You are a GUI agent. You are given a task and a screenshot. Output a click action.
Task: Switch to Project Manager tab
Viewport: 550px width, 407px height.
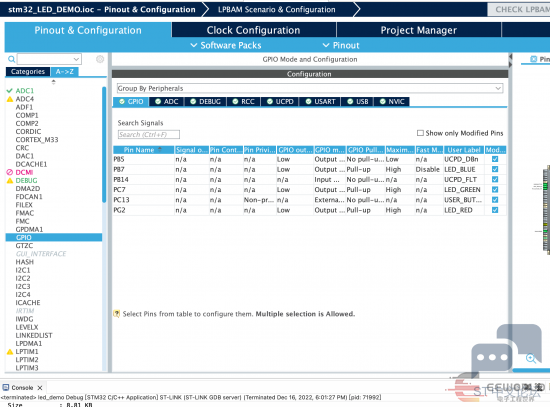tap(418, 30)
